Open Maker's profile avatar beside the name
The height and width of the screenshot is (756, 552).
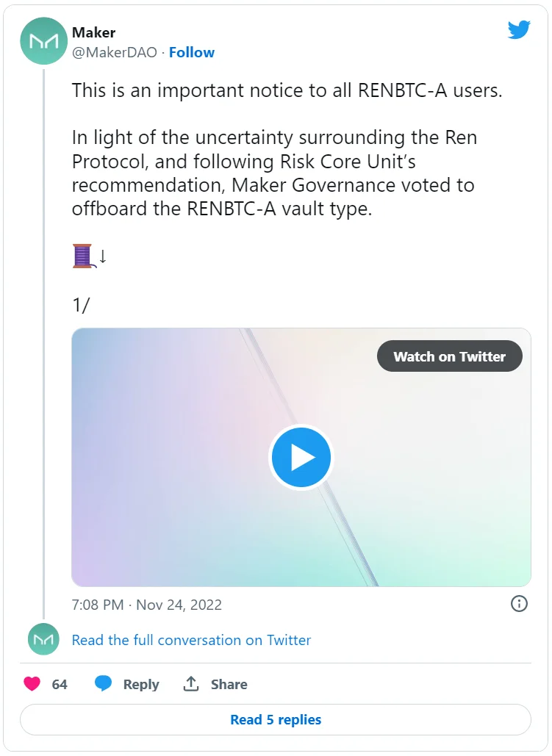(43, 41)
